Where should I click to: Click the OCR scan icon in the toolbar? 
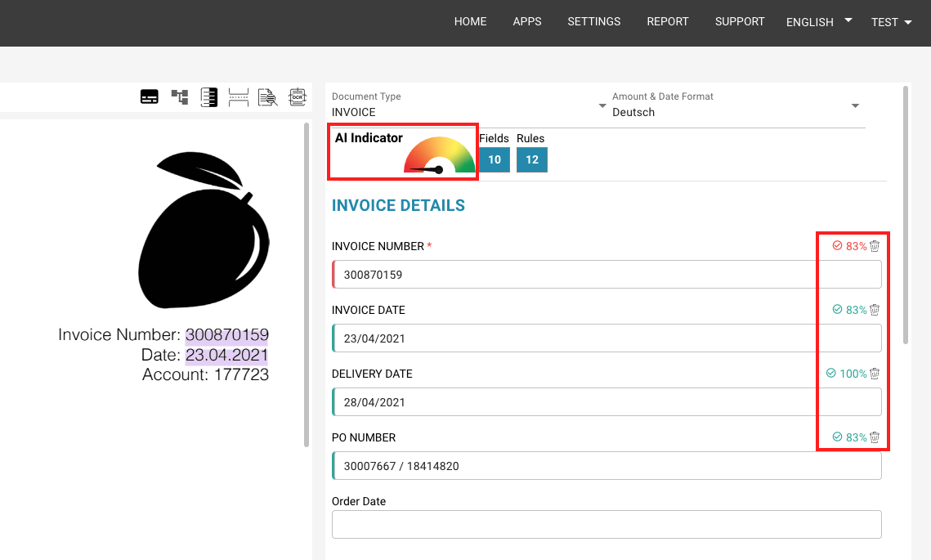pyautogui.click(x=297, y=96)
